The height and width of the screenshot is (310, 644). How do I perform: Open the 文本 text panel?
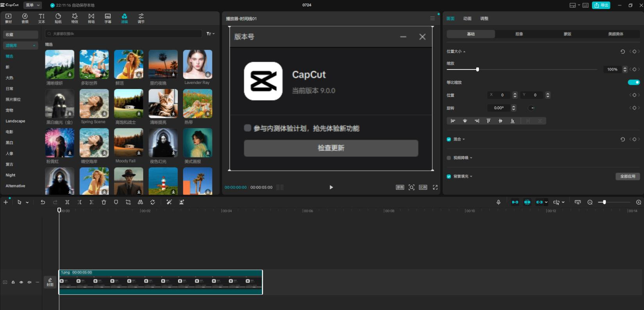tap(41, 18)
